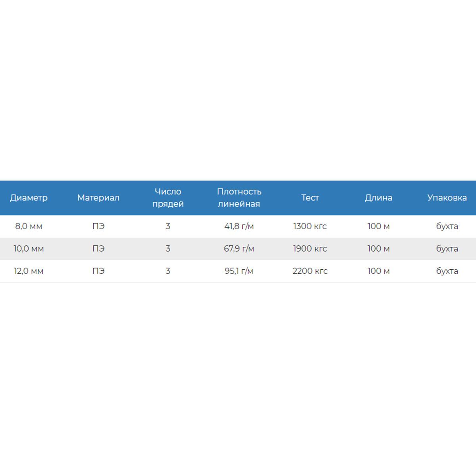The height and width of the screenshot is (476, 476).
Task: Click the Длина column header
Action: pos(378,198)
